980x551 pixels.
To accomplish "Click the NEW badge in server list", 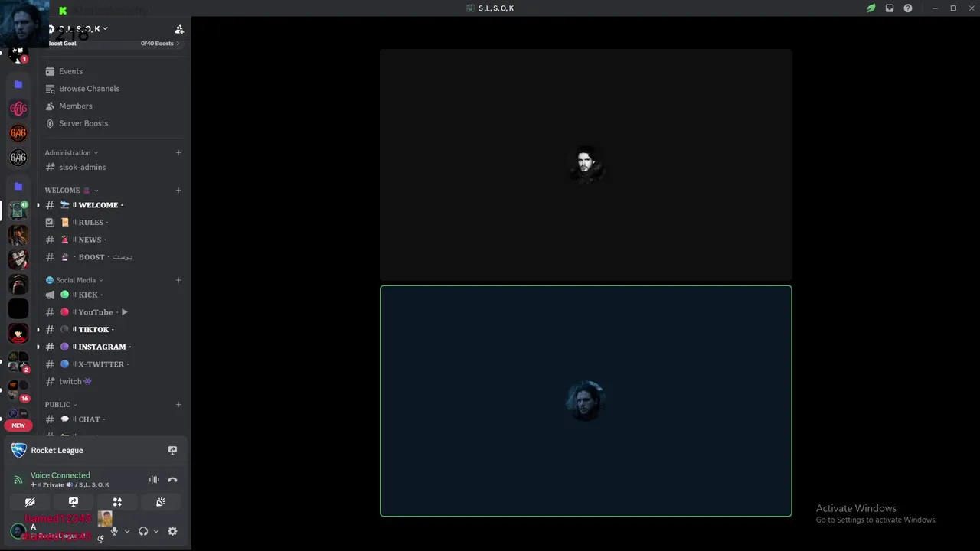I will (x=18, y=425).
